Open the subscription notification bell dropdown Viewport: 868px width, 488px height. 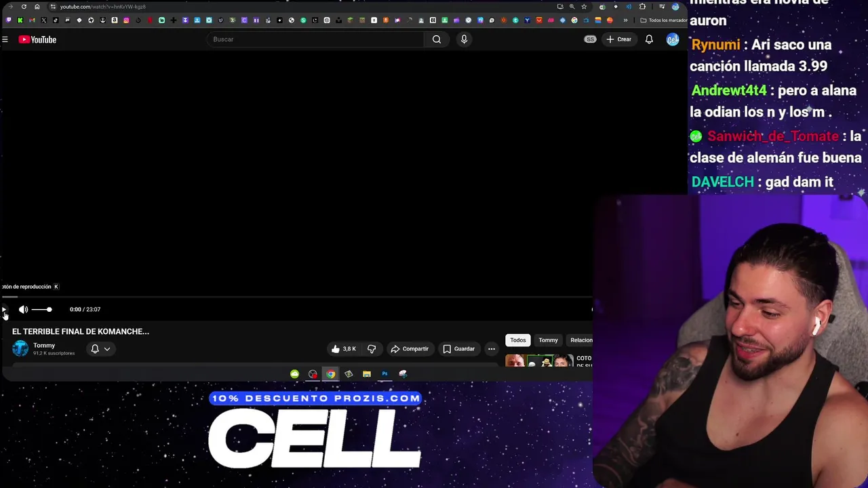pyautogui.click(x=100, y=349)
